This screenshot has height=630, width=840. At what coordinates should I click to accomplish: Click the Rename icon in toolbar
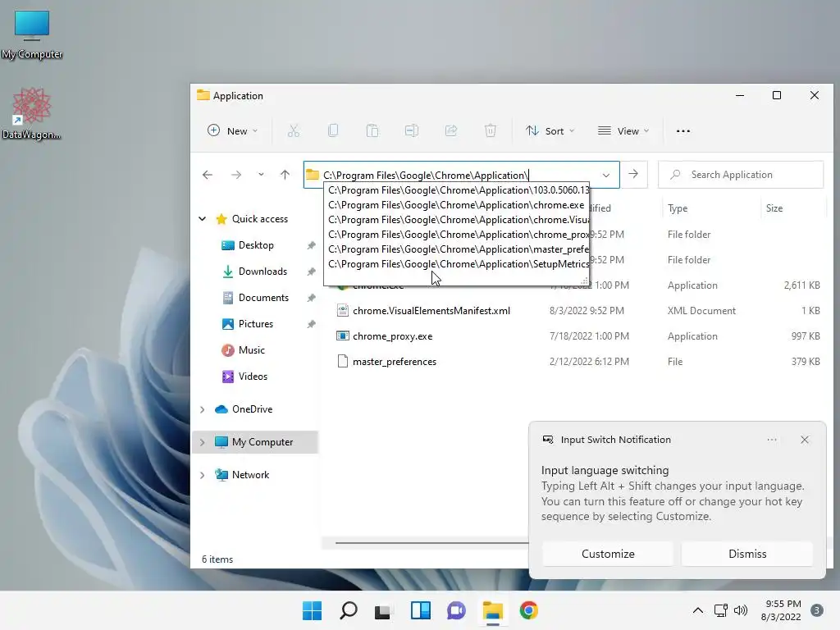pyautogui.click(x=412, y=130)
